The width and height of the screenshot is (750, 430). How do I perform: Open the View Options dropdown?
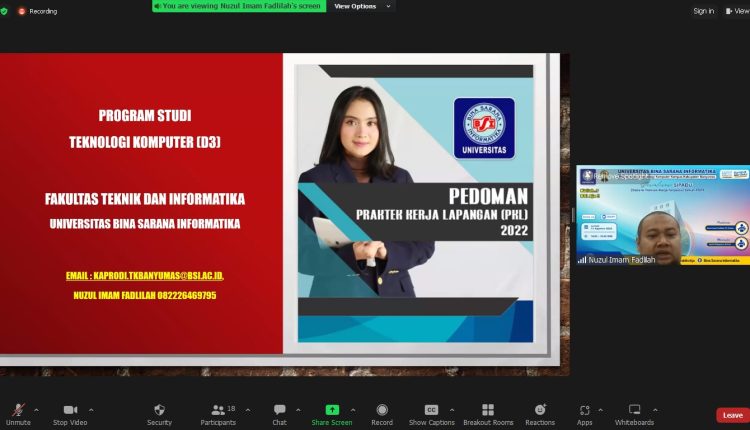[362, 6]
